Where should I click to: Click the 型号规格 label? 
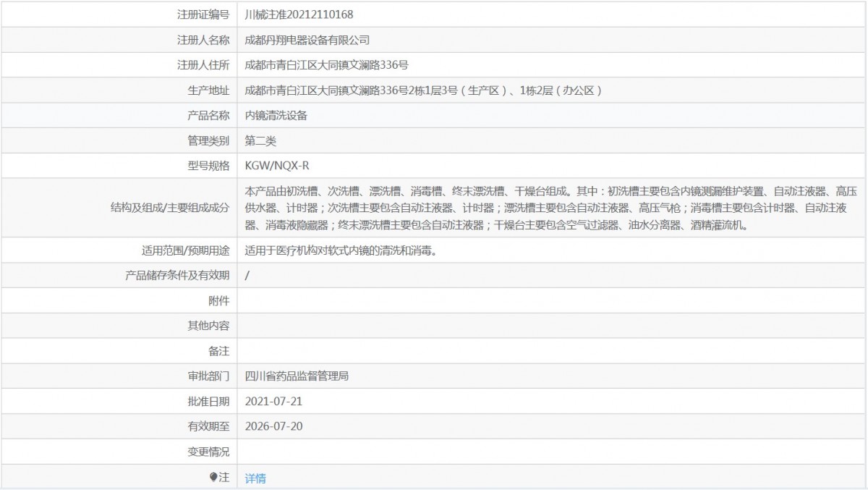tap(208, 166)
